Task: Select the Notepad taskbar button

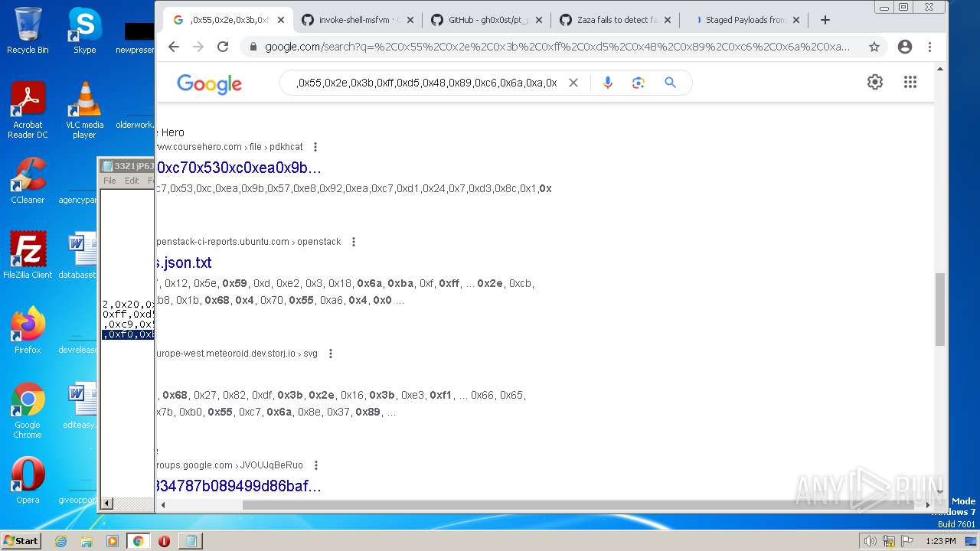Action: click(x=190, y=541)
